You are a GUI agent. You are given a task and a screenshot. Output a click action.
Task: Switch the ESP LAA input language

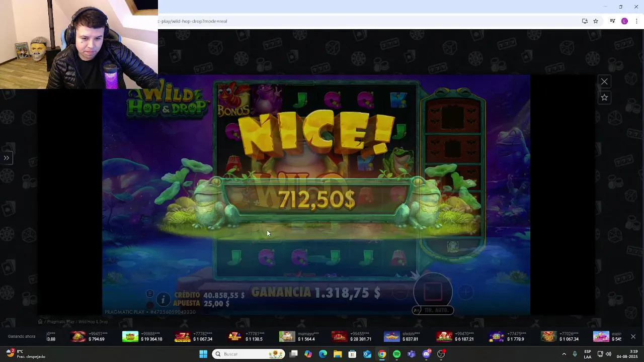588,354
